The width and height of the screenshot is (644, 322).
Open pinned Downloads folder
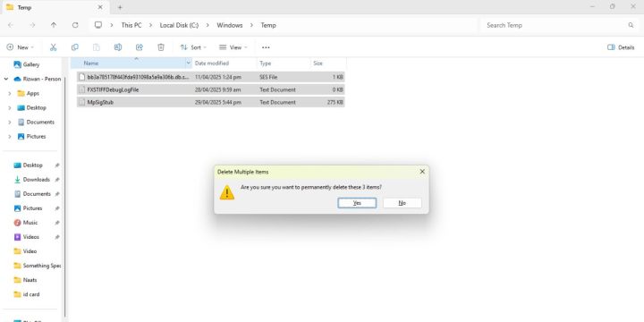tap(32, 180)
